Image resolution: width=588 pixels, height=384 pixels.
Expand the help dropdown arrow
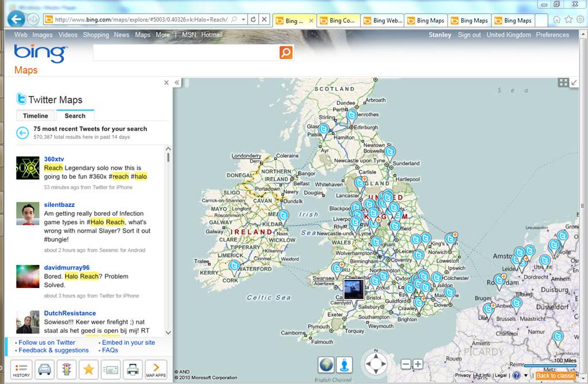525,375
